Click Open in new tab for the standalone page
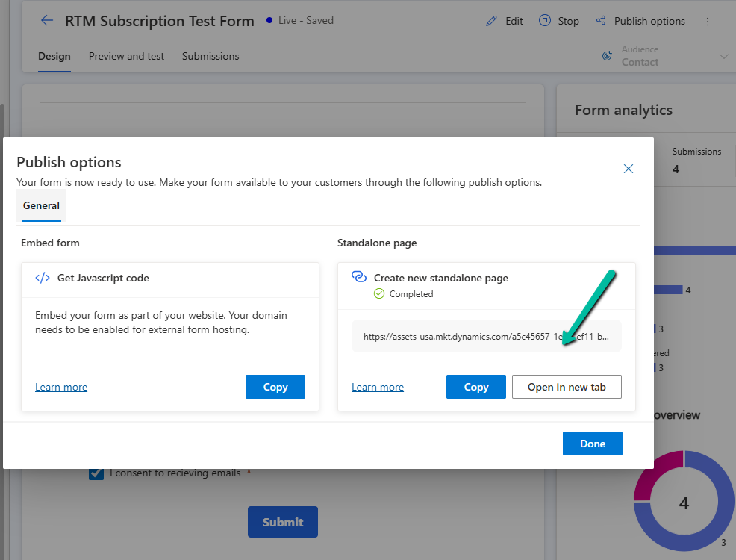Screen dimensions: 736x560 click(x=567, y=387)
